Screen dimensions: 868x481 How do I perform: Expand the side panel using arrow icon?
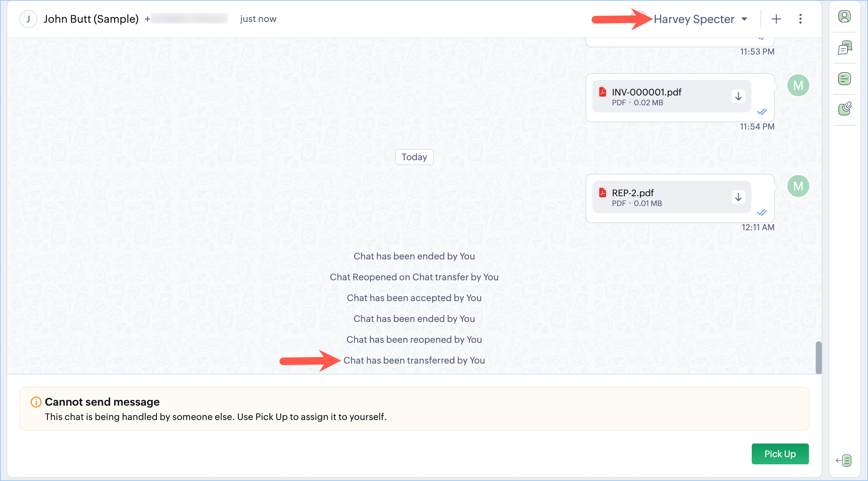(844, 461)
